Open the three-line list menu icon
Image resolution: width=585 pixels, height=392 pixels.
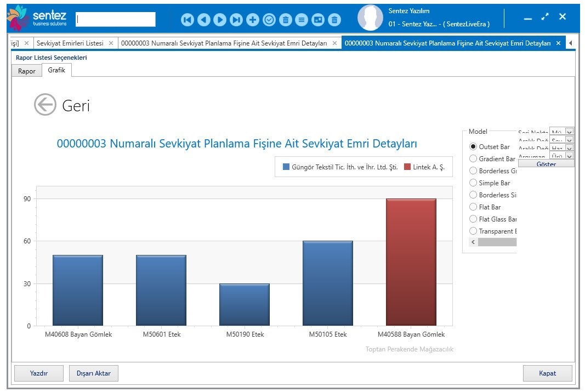click(302, 20)
